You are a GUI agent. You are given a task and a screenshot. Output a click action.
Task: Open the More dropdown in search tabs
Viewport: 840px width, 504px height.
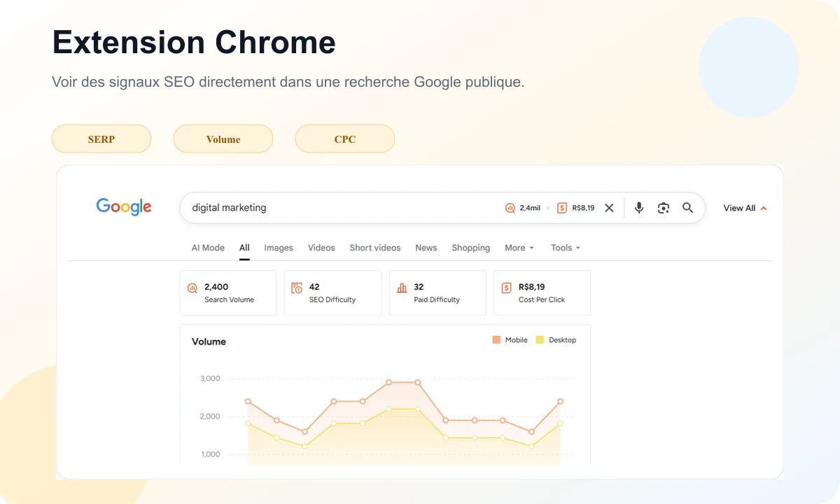click(519, 248)
